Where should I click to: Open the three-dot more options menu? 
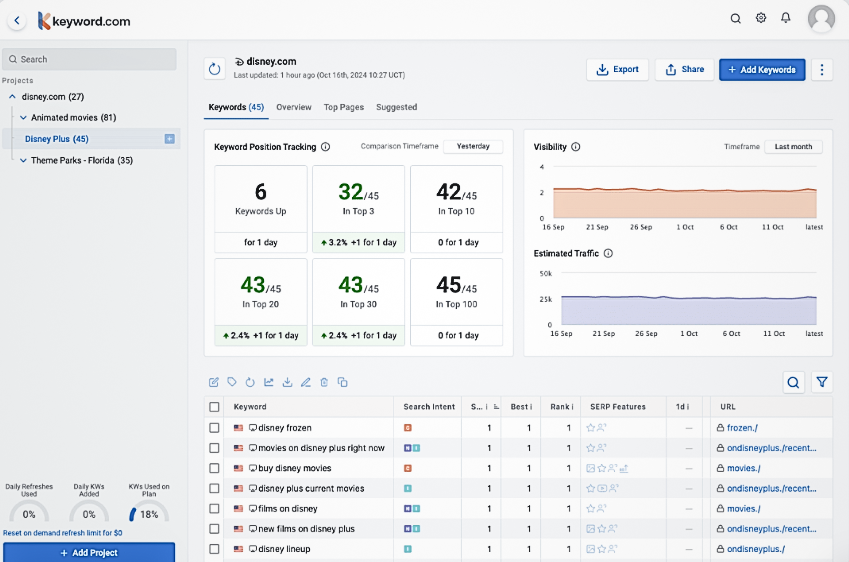[x=822, y=69]
